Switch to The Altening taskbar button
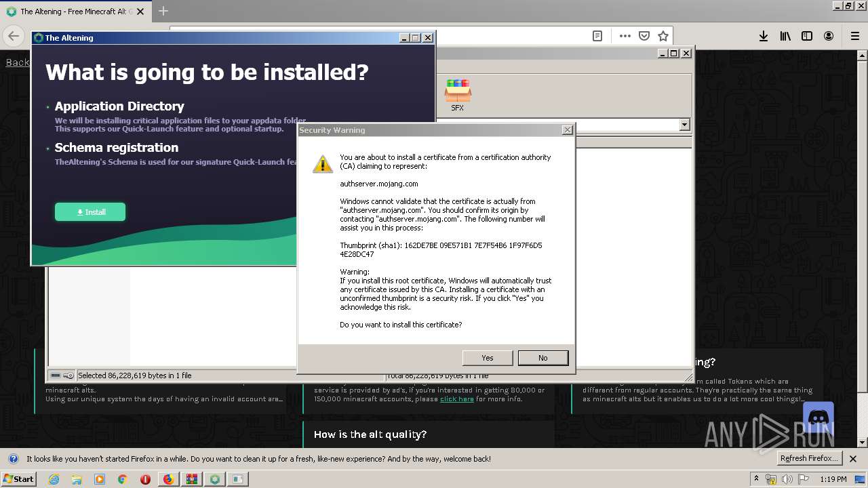The image size is (868, 488). pyautogui.click(x=215, y=479)
